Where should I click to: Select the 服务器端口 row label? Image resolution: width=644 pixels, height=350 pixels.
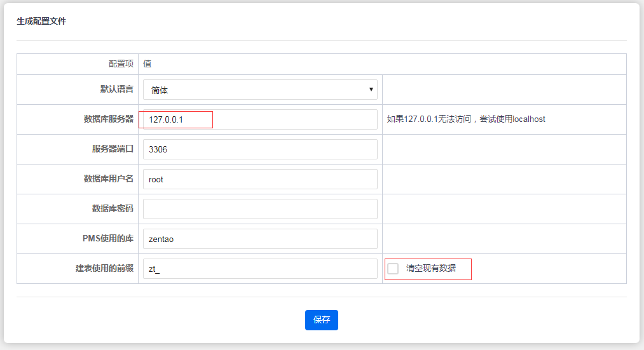tap(113, 149)
